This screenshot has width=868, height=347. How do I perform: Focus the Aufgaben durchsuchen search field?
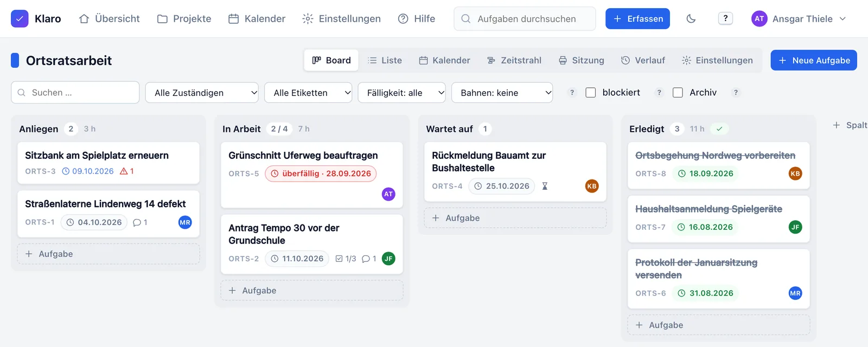pos(525,18)
